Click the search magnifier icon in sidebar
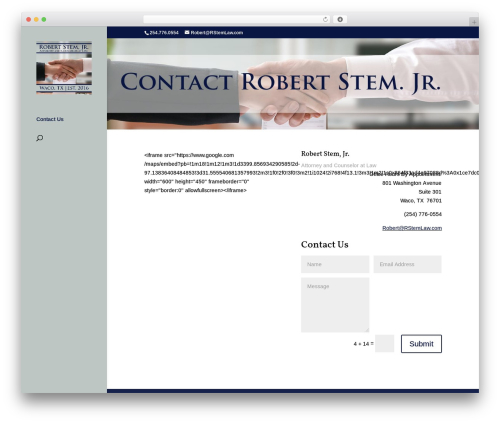Screen dimensions: 500x423 [x=40, y=138]
